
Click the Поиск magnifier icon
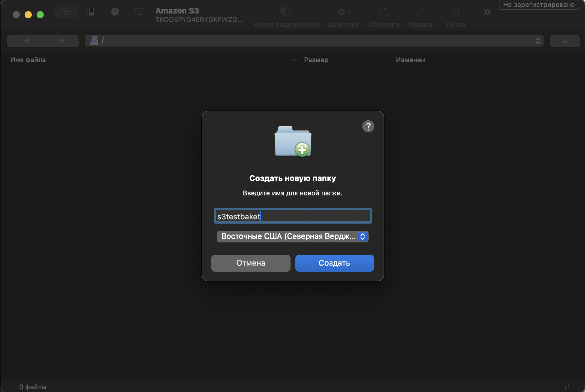(x=456, y=12)
